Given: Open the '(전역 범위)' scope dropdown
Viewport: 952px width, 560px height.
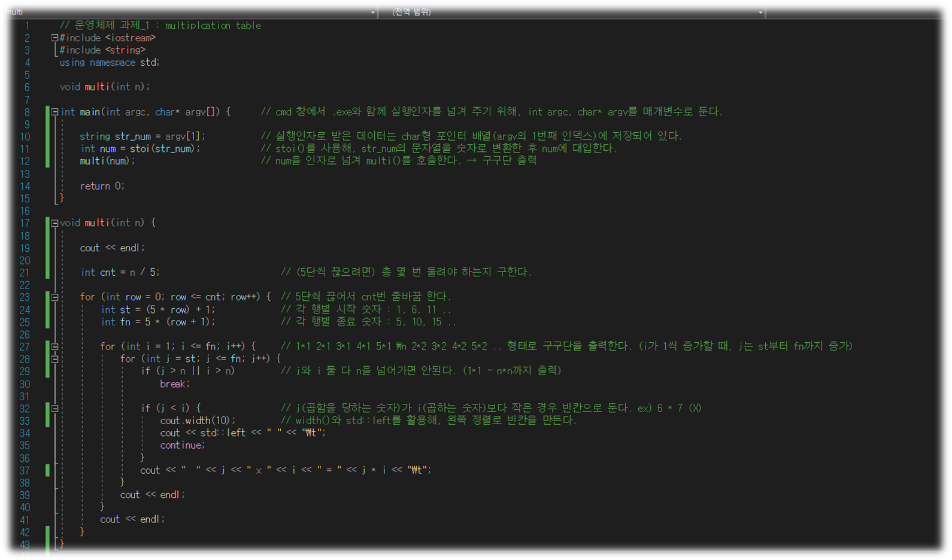Looking at the screenshot, I should (x=760, y=12).
